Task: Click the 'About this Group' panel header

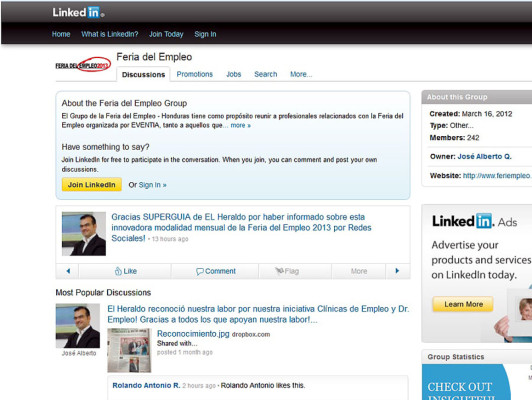Action: point(477,97)
